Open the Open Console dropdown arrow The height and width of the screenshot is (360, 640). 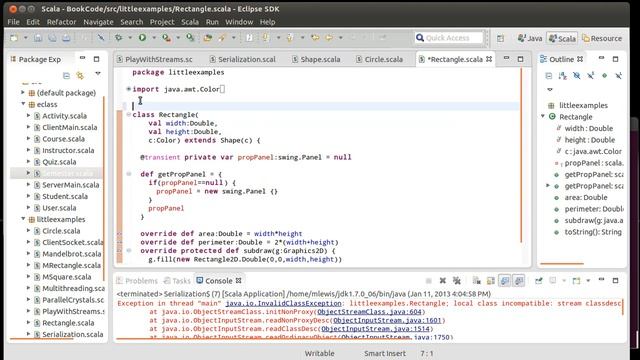click(588, 280)
